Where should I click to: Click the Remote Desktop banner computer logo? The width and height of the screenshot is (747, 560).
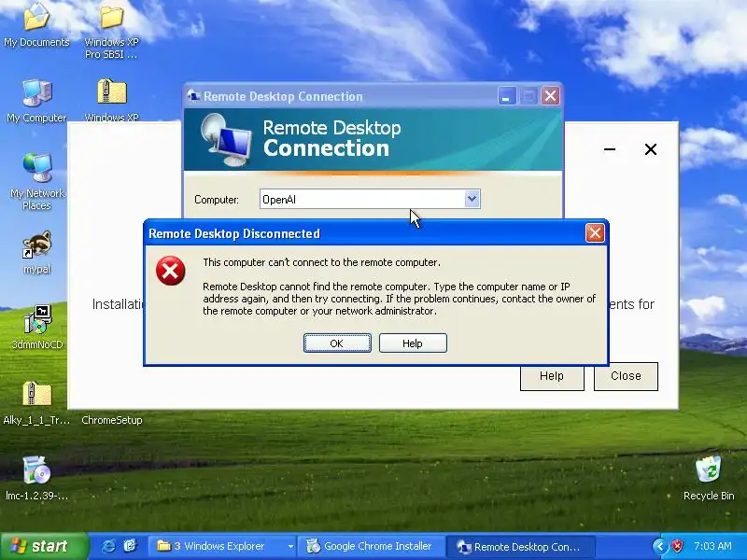point(226,139)
